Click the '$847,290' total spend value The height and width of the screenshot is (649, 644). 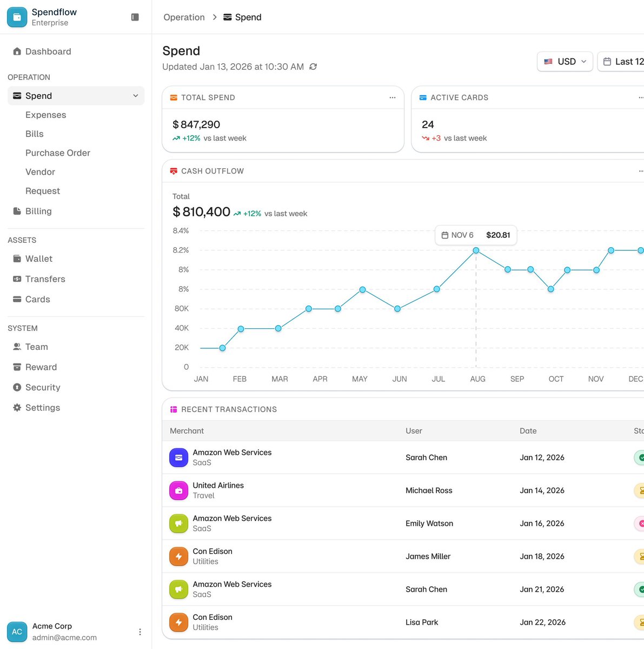[196, 124]
